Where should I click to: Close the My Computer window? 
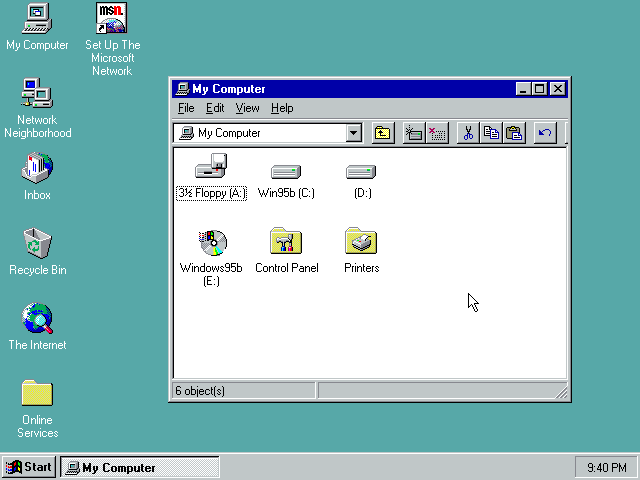[558, 89]
